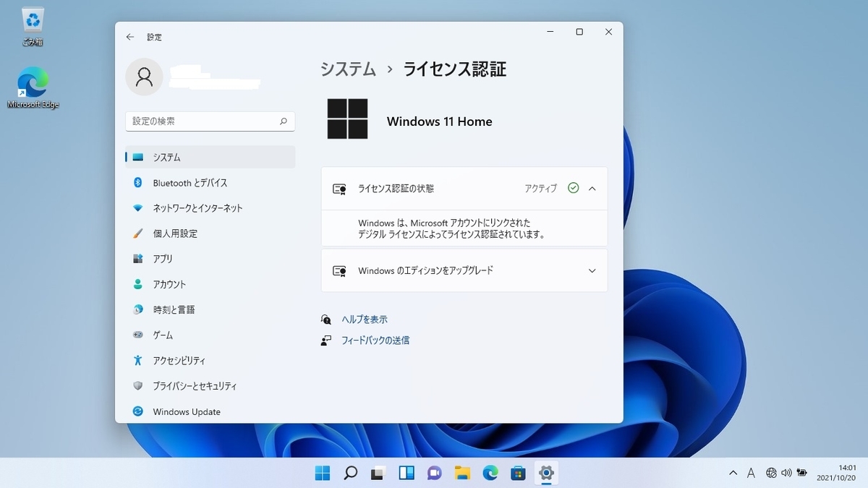The width and height of the screenshot is (868, 488).
Task: Click the battery tray icon
Action: click(801, 473)
